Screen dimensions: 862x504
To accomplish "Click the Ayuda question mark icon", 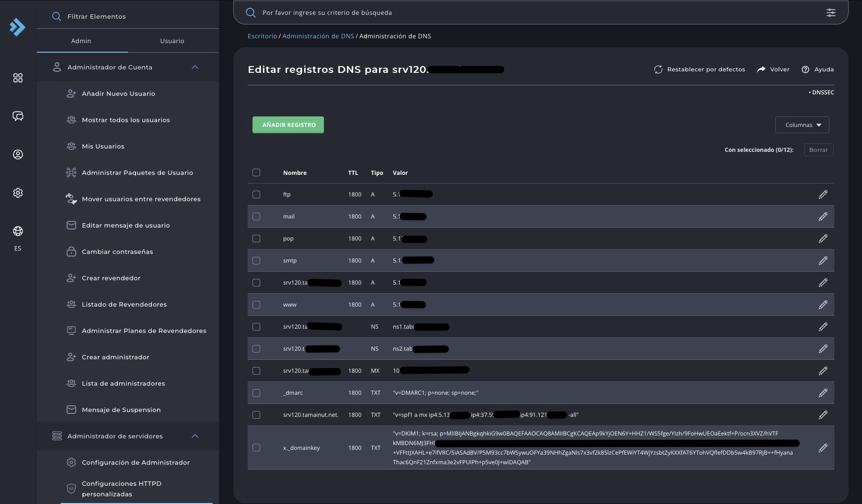I will [x=805, y=69].
